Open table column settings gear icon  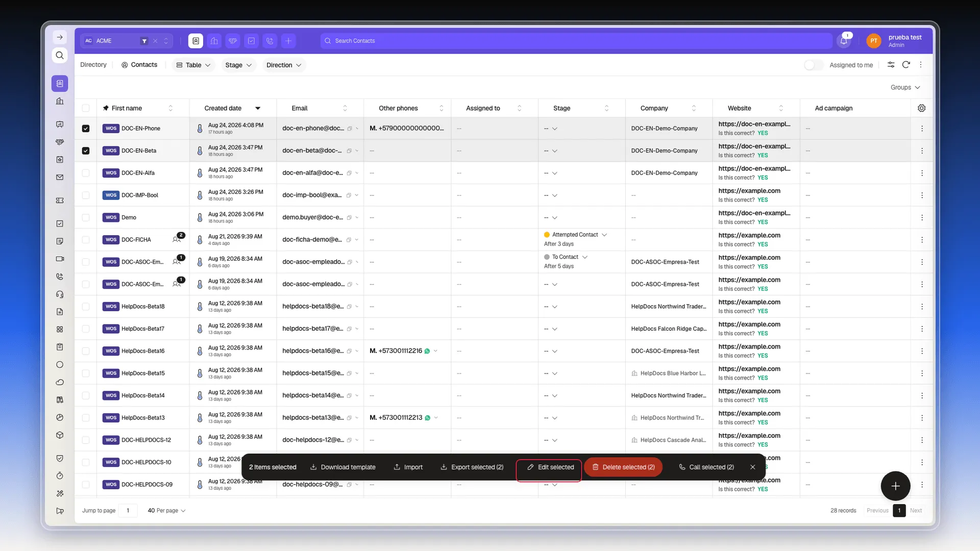[921, 108]
